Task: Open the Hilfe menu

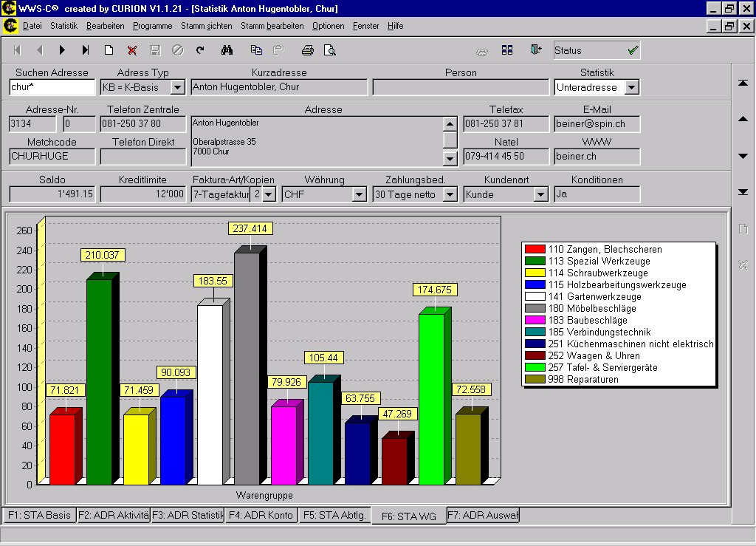Action: coord(396,26)
